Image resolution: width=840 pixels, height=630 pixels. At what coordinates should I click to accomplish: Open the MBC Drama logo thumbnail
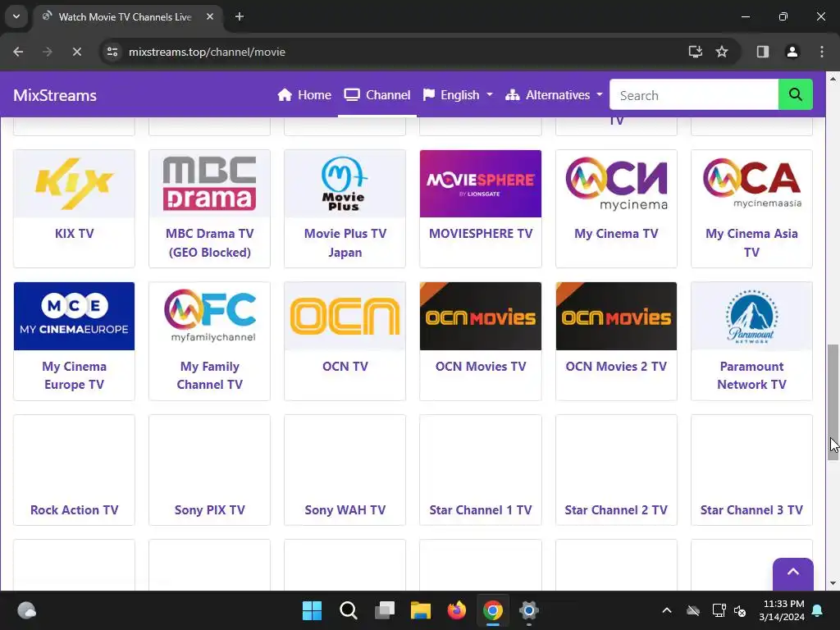(209, 184)
